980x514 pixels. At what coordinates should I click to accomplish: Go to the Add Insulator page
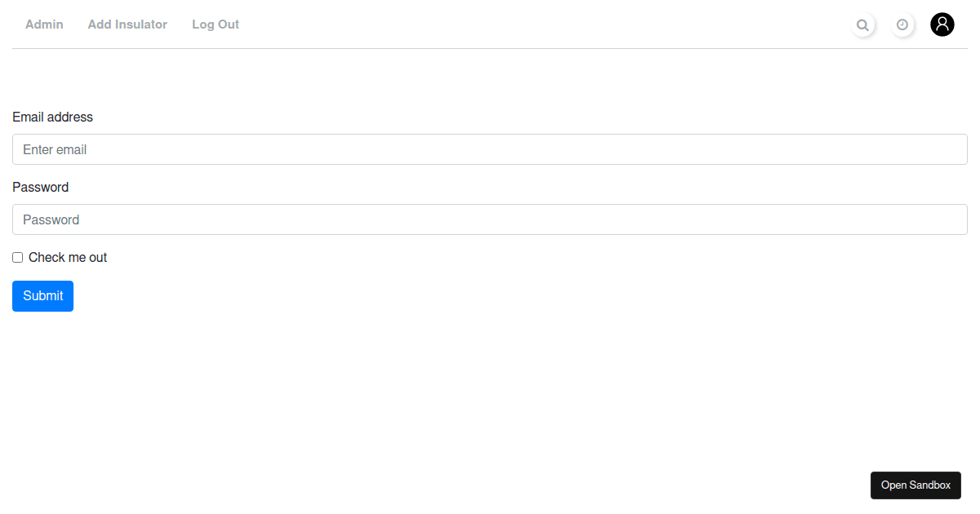click(127, 24)
